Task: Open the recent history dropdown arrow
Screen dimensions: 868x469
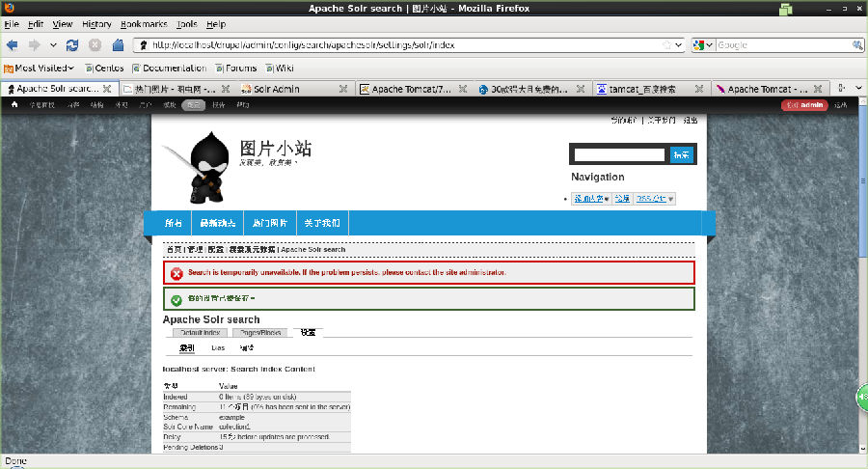Action: pyautogui.click(x=53, y=44)
